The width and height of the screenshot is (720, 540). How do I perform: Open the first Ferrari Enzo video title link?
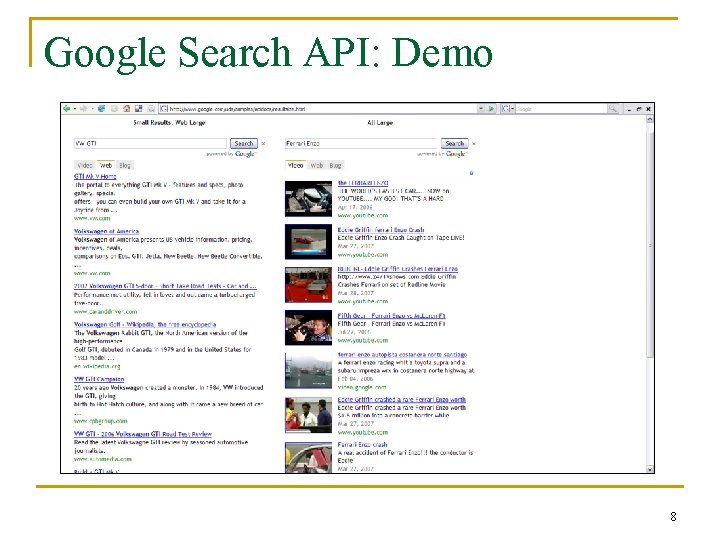[x=363, y=183]
